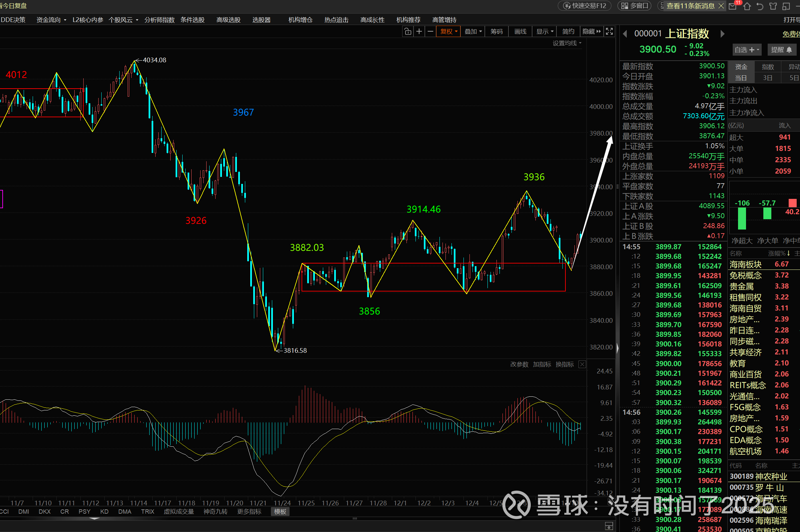Toggle 简约 simple display mode
Viewport: 800px width, 532px height.
[x=568, y=32]
